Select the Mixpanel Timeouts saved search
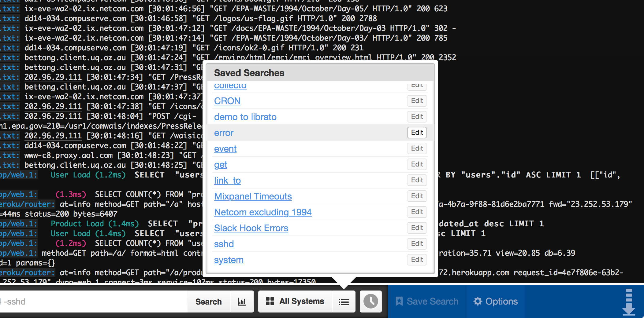 pyautogui.click(x=253, y=196)
